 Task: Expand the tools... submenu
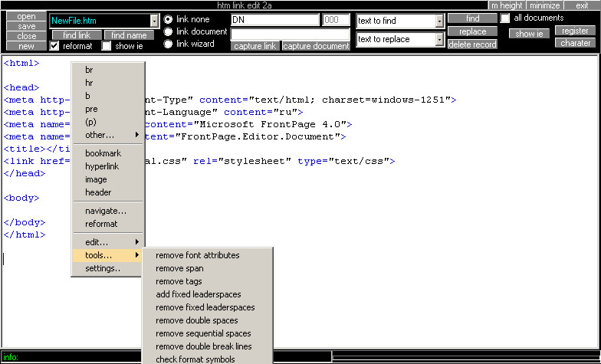(x=108, y=255)
